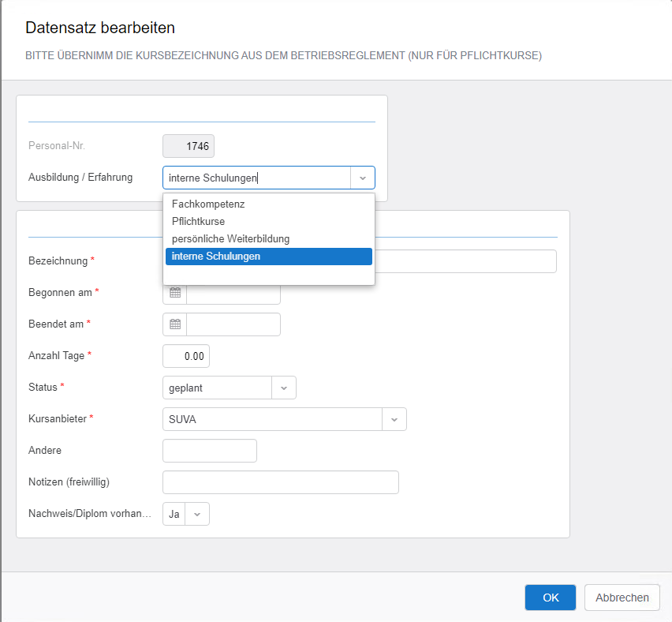The height and width of the screenshot is (622, 672).
Task: Click the Abbrechen button
Action: click(622, 598)
